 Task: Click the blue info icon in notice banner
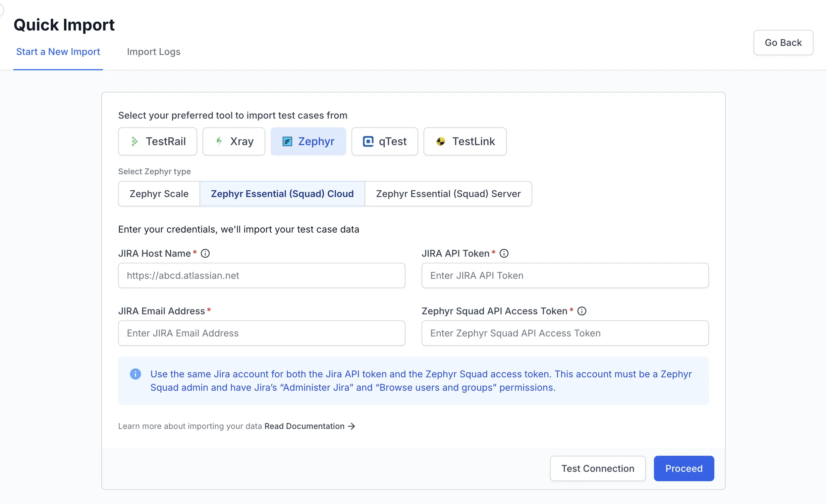tap(135, 374)
